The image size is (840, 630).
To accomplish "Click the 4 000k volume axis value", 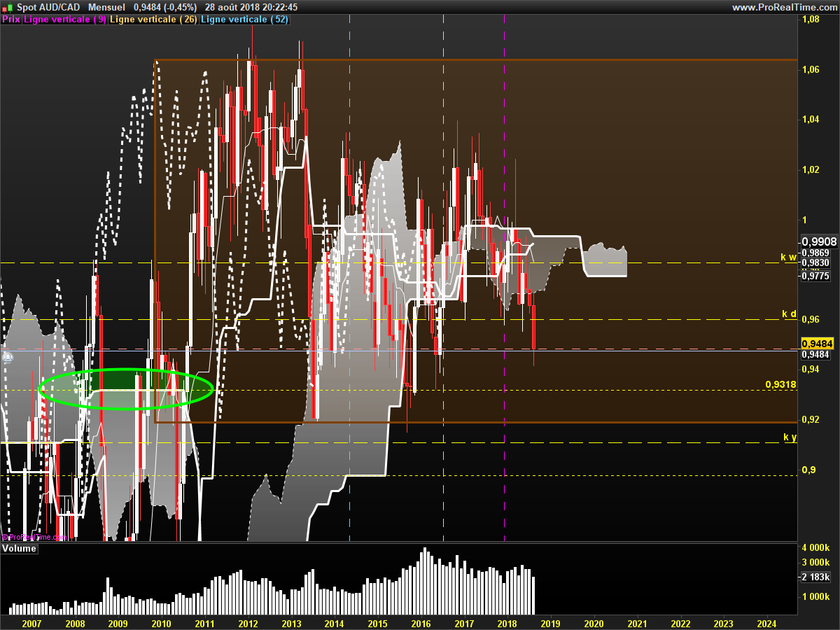I will coord(816,547).
